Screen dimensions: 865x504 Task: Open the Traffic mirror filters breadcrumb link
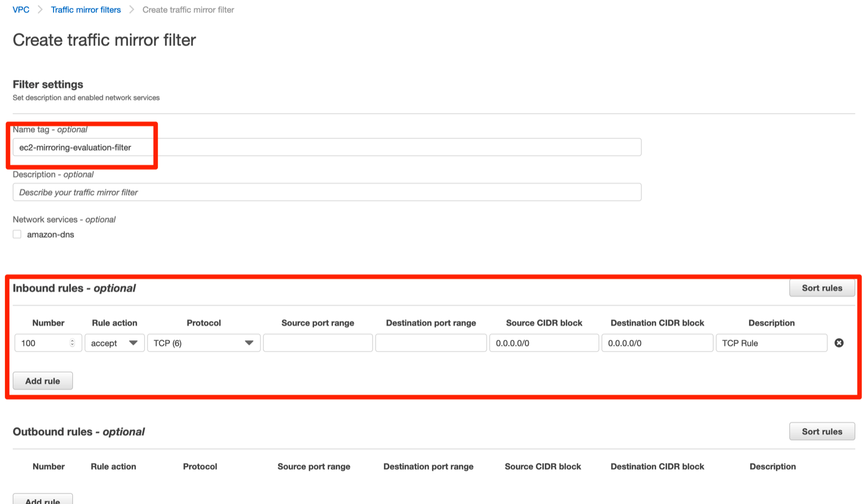coord(85,9)
